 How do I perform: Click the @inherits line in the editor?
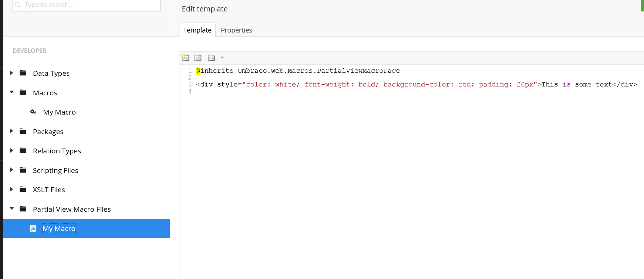click(298, 71)
